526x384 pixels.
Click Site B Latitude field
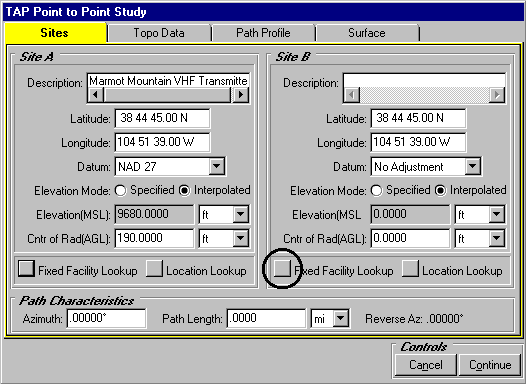(418, 118)
